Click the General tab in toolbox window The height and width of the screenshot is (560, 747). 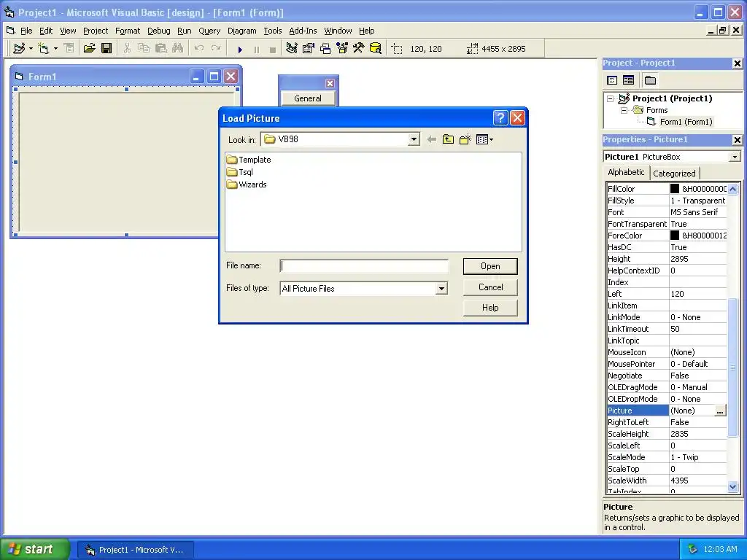308,98
